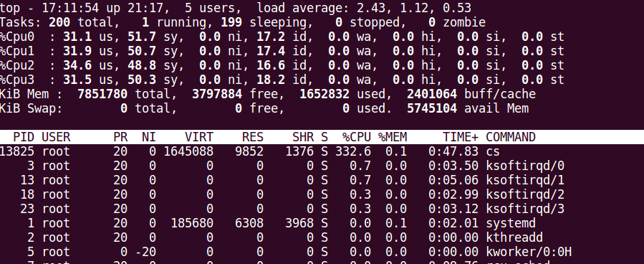Click the 1652832 used memory value

[x=325, y=94]
